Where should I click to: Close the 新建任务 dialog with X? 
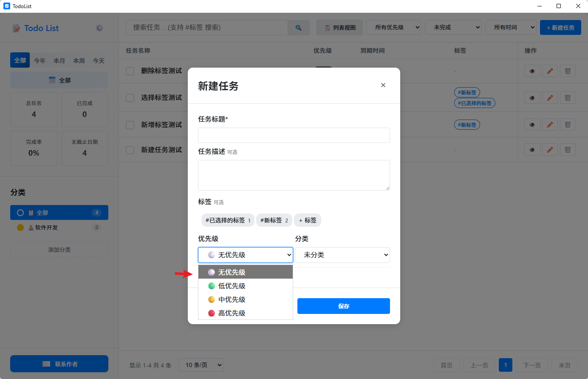tap(383, 85)
